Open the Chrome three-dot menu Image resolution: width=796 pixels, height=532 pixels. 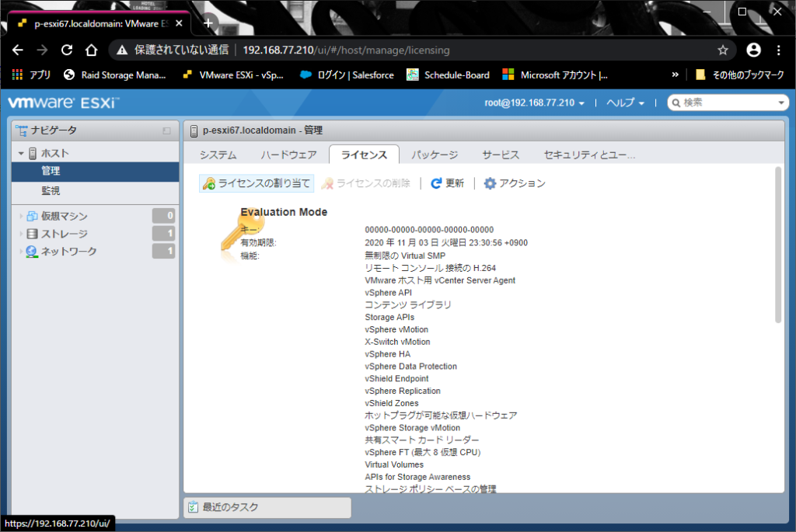(779, 50)
